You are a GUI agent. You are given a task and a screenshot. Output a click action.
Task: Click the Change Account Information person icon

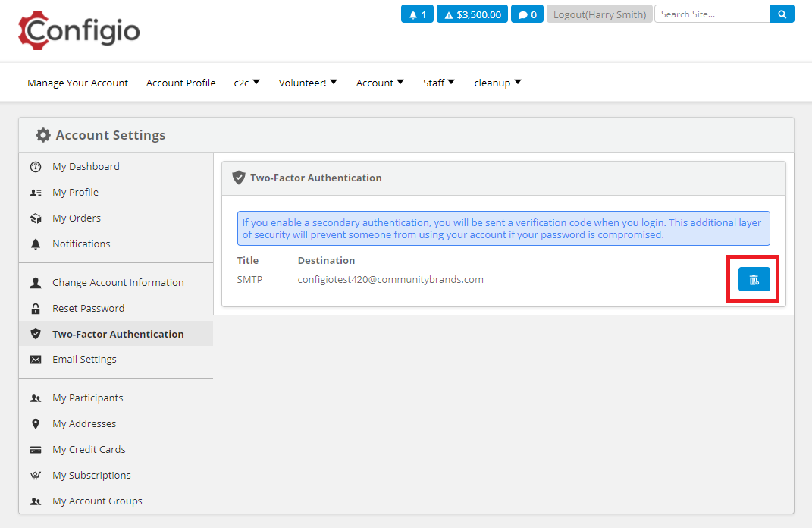[36, 283]
